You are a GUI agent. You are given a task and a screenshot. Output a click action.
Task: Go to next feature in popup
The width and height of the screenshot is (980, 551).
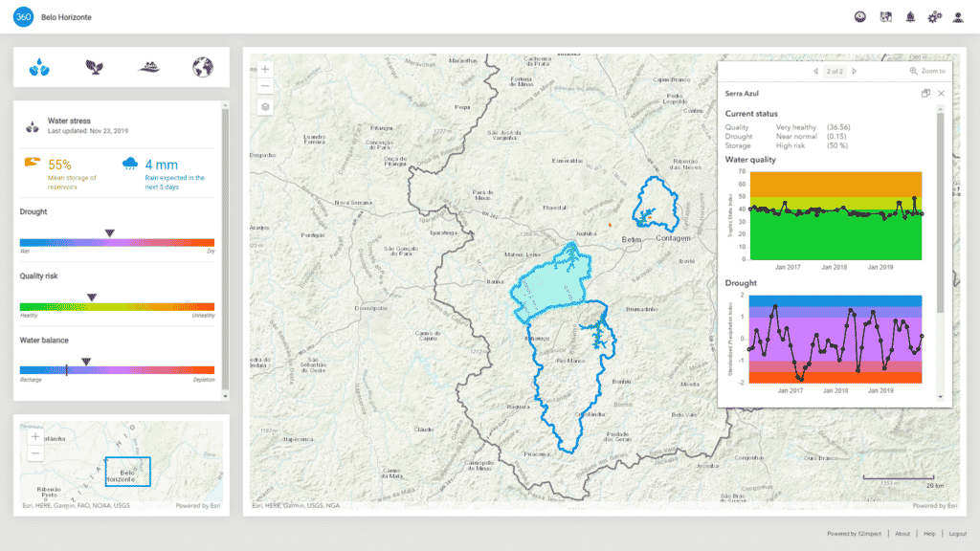(x=854, y=72)
